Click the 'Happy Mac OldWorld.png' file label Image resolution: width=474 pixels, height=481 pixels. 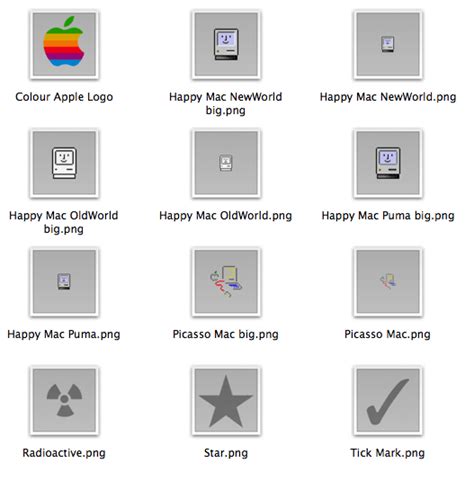(x=226, y=216)
